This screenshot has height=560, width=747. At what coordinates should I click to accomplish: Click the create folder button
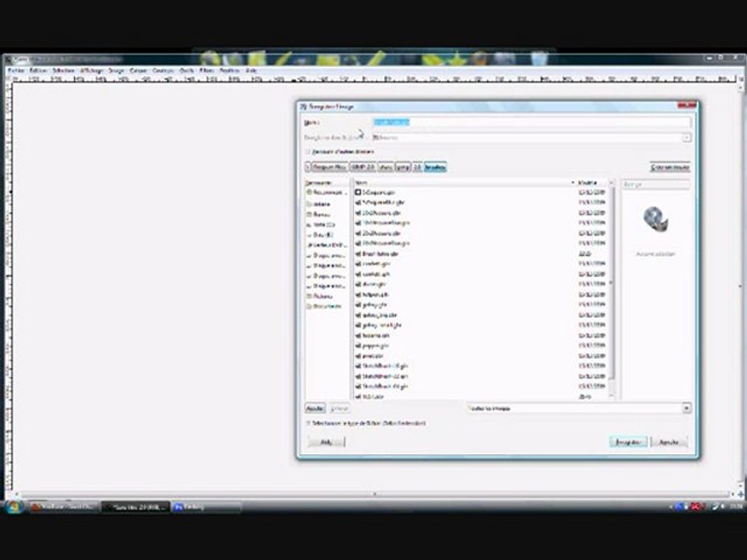tap(670, 167)
